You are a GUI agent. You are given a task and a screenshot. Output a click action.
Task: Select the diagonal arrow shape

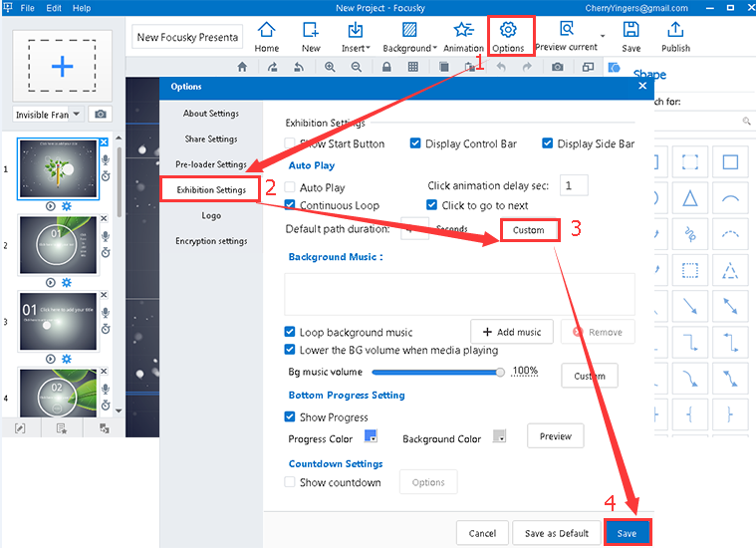[690, 306]
